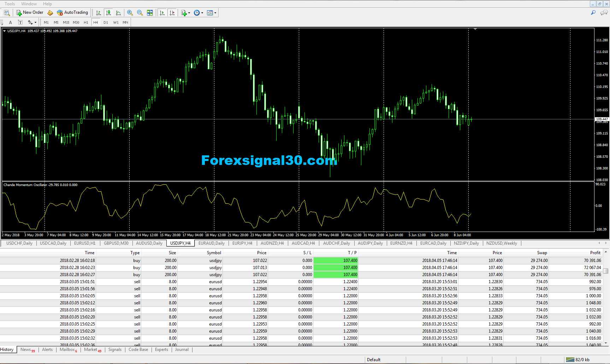
Task: Enable chart auto scroll icon
Action: [x=162, y=13]
